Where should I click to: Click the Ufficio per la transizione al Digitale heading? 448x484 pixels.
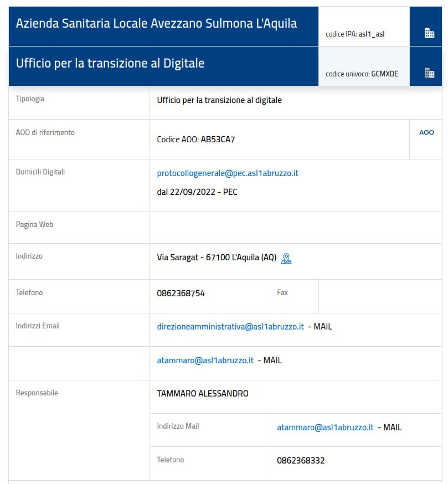tap(110, 63)
